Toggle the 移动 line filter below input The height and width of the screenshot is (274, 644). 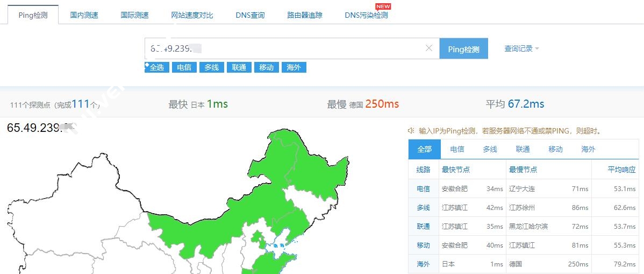coord(267,67)
